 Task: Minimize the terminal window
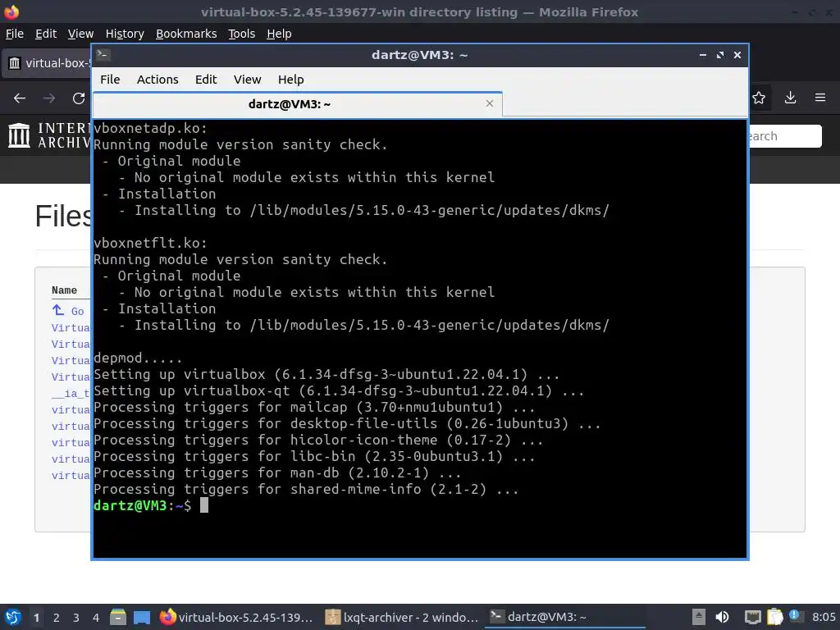point(703,55)
